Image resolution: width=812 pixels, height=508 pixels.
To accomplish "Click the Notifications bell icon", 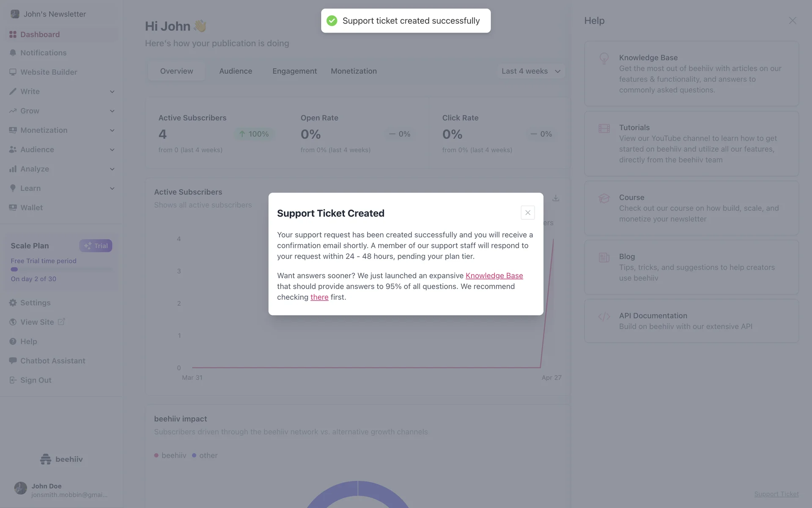I will pyautogui.click(x=13, y=53).
